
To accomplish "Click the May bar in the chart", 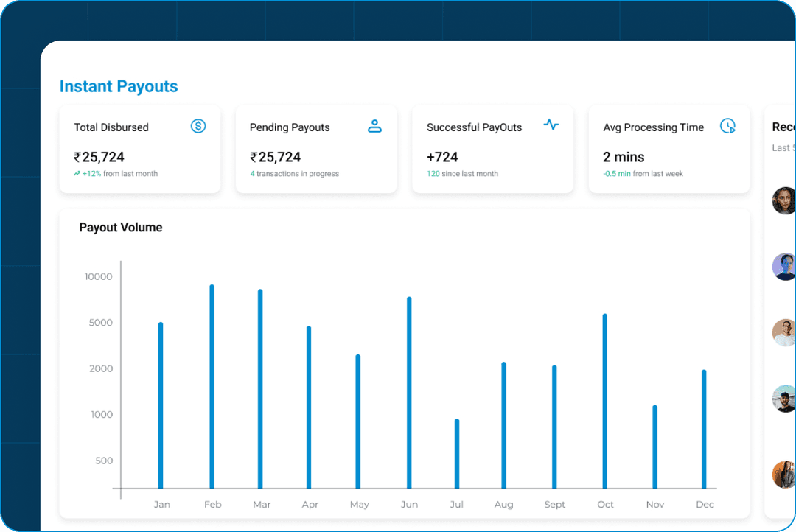I will coord(358,421).
